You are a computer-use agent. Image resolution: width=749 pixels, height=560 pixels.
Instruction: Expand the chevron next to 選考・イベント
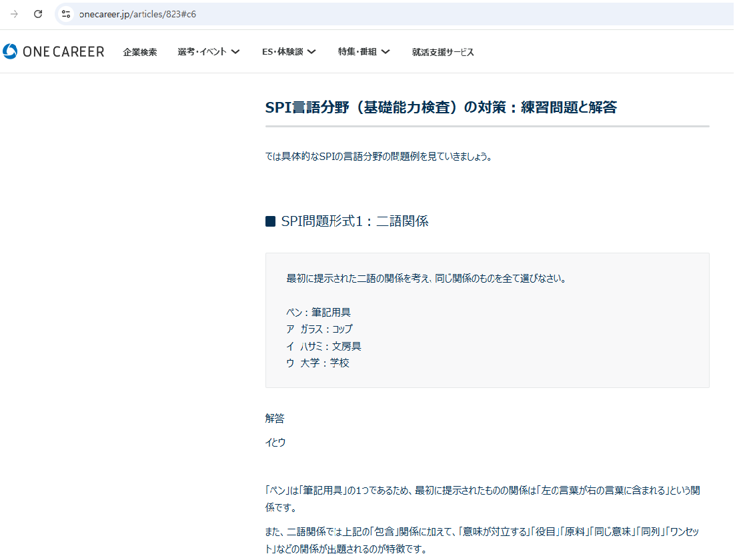click(x=235, y=51)
